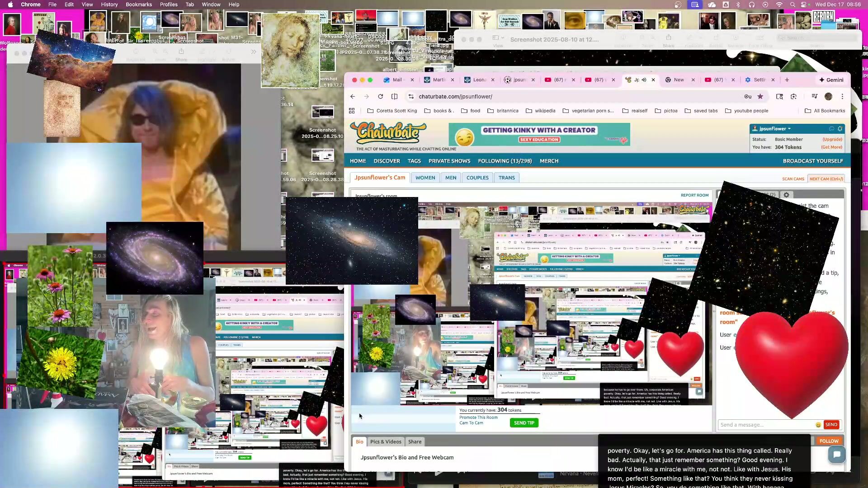Open the 'Coretta Scott King' bookmark folder
Screen dimensions: 868x488
[x=392, y=111]
